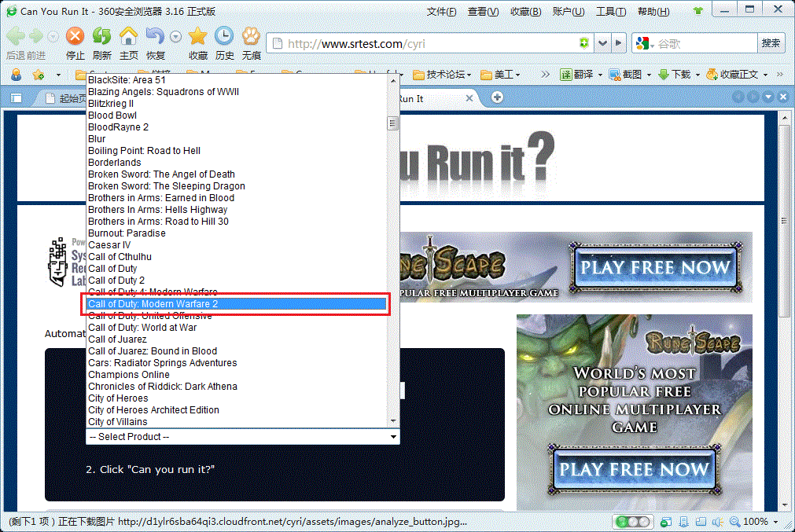Show more bookmarks with the chevron
Screen dimensions: 795x532
545,75
